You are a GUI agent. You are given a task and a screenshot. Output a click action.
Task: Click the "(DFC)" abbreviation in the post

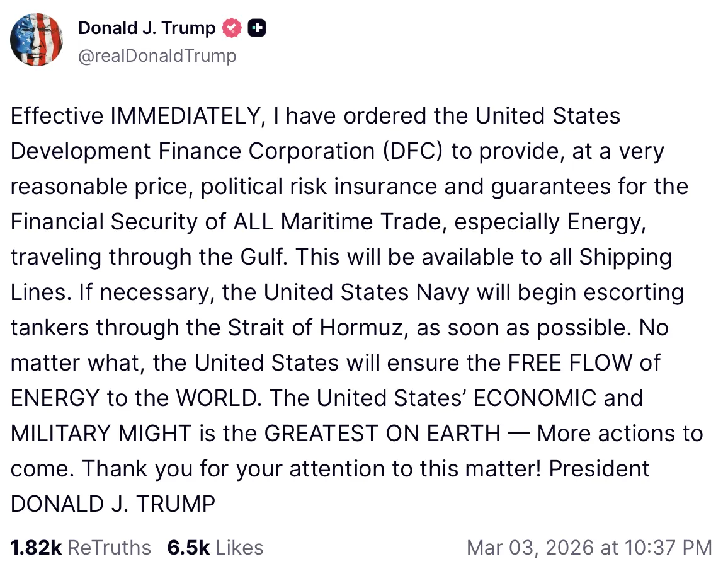412,151
